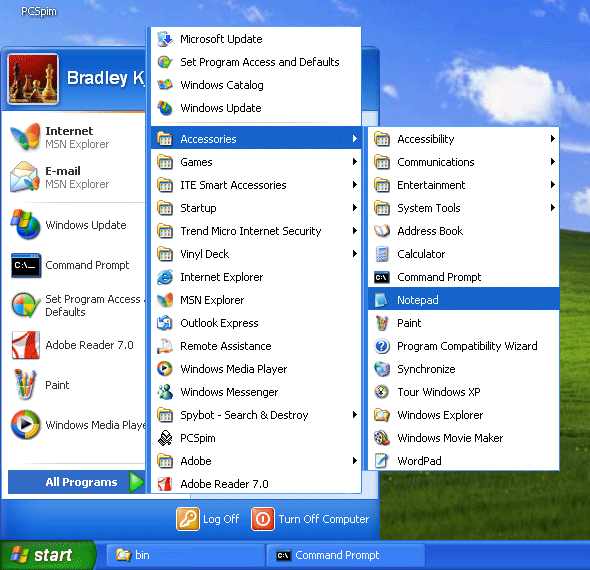Viewport: 590px width, 570px height.
Task: Expand the Games submenu arrow
Action: pyautogui.click(x=354, y=162)
